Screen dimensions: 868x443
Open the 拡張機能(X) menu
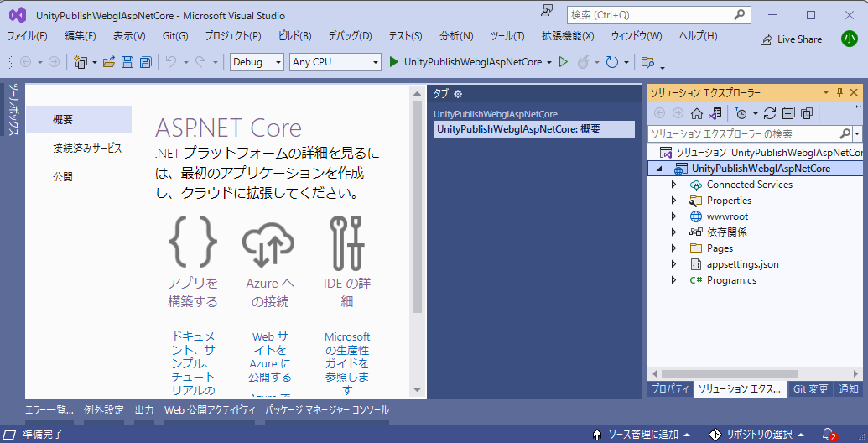(x=568, y=36)
